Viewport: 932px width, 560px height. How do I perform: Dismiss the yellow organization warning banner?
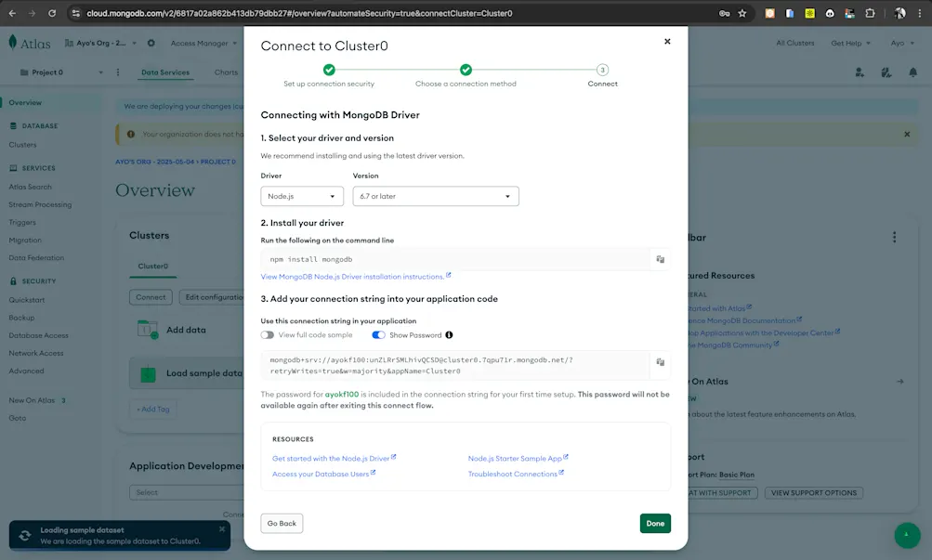click(907, 133)
